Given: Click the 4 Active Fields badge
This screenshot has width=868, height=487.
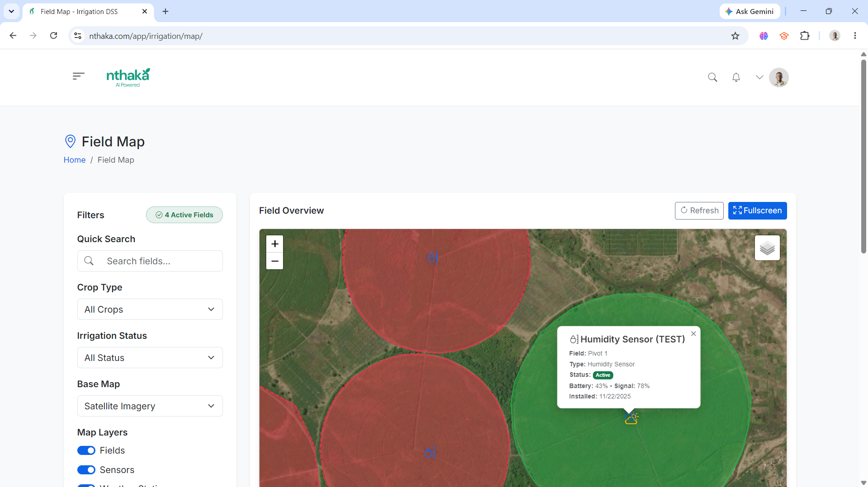Looking at the screenshot, I should pos(184,215).
